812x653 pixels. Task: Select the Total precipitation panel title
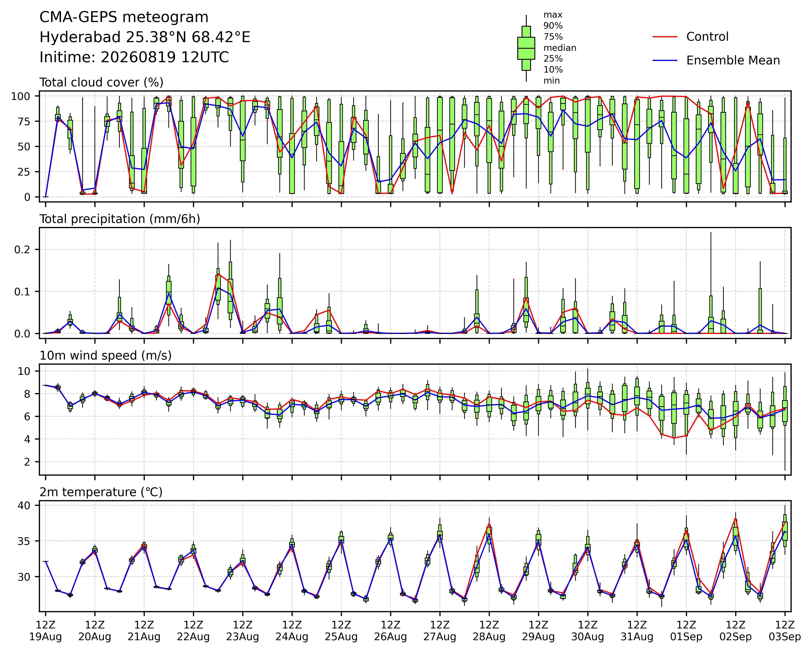pos(120,219)
